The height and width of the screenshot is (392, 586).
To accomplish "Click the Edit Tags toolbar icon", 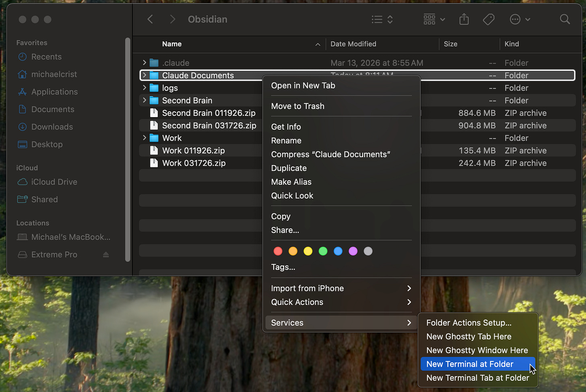I will pos(488,19).
